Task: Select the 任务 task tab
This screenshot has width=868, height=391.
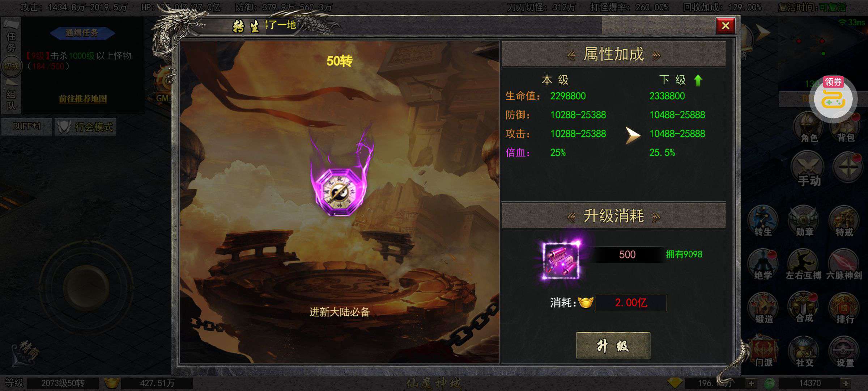Action: [11, 42]
